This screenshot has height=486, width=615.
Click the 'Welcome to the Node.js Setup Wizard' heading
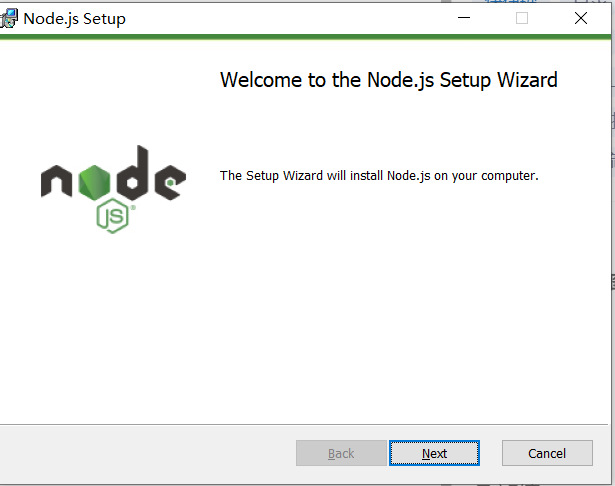389,80
